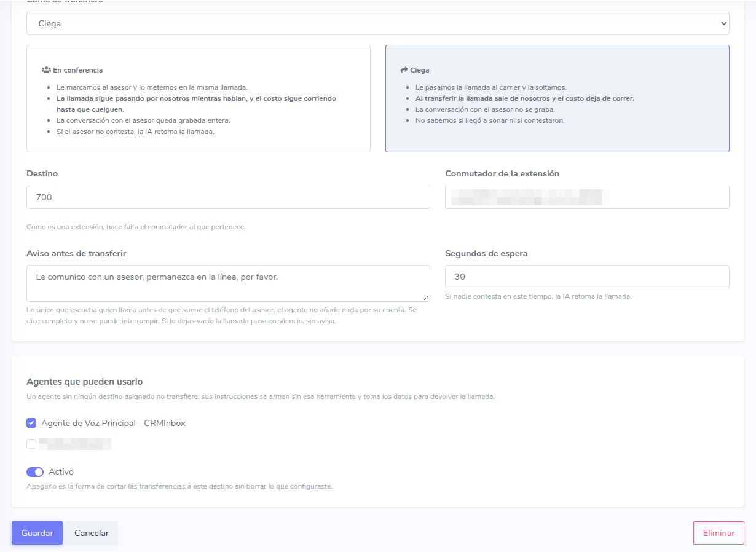Click the Cancelar button
The width and height of the screenshot is (756, 552).
click(x=92, y=533)
